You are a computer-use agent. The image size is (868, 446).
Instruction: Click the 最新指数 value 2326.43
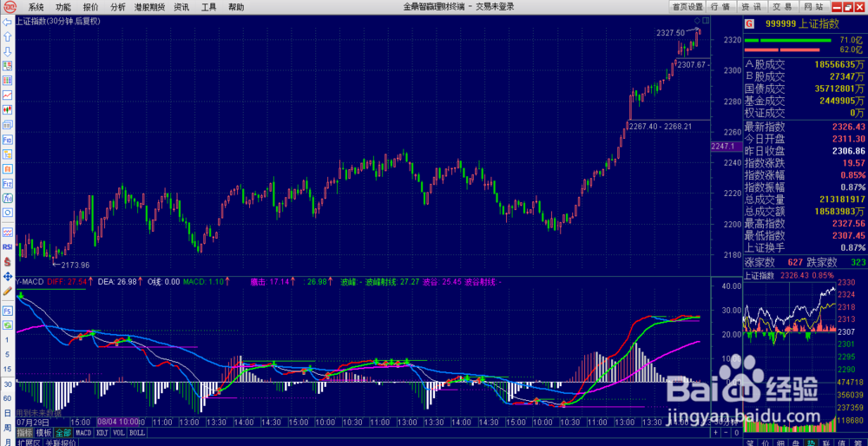point(849,127)
